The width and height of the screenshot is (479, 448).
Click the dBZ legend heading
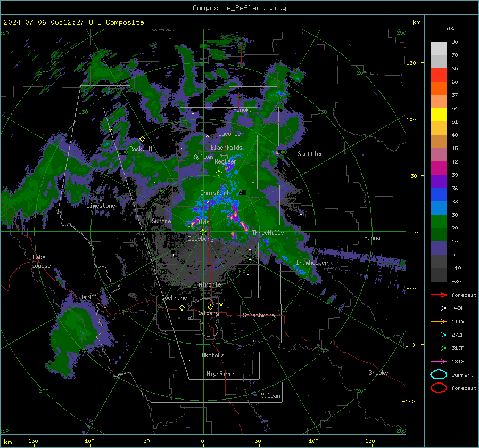(x=451, y=28)
